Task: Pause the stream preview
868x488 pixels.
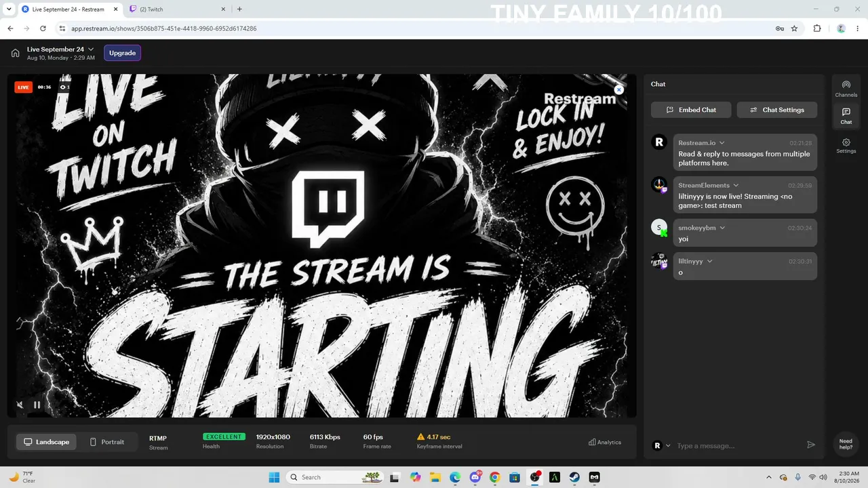Action: tap(37, 405)
